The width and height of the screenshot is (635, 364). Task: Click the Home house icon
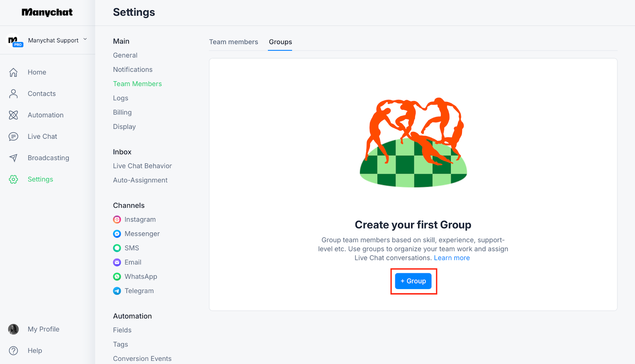tap(13, 72)
